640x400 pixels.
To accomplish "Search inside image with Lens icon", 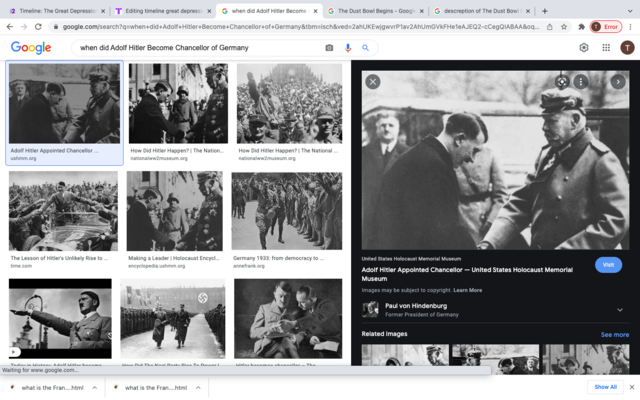I will 562,82.
